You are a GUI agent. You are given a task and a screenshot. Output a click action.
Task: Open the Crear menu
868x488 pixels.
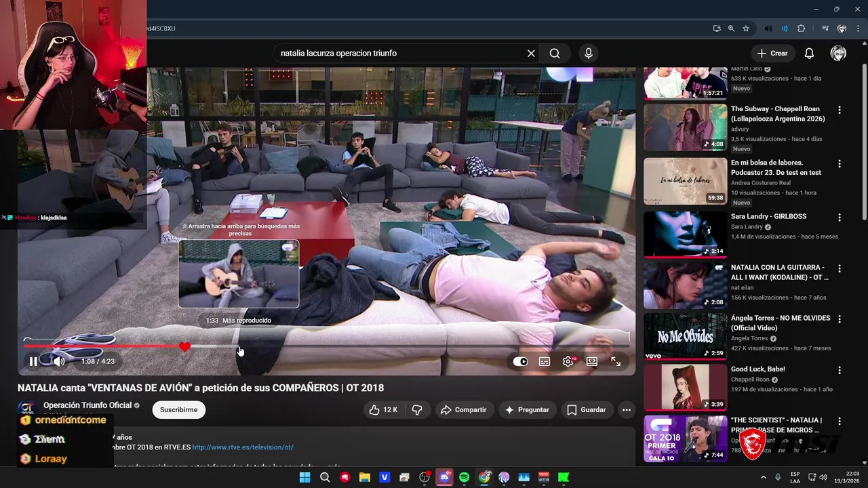[x=772, y=54]
